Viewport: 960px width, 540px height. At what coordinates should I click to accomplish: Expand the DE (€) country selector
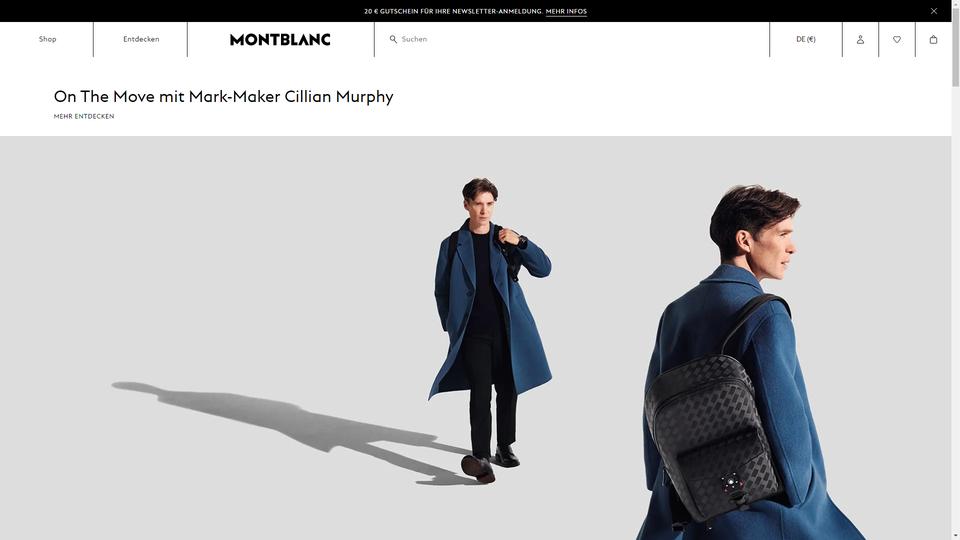pos(806,39)
